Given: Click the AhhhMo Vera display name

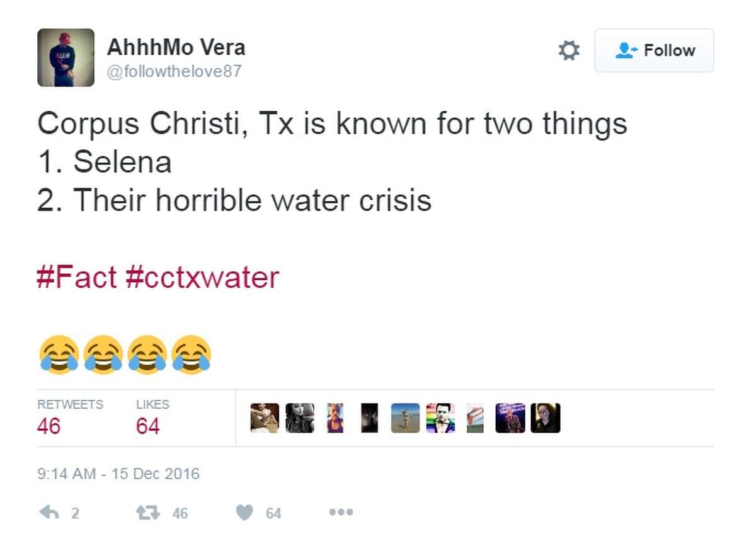Looking at the screenshot, I should click(x=177, y=47).
